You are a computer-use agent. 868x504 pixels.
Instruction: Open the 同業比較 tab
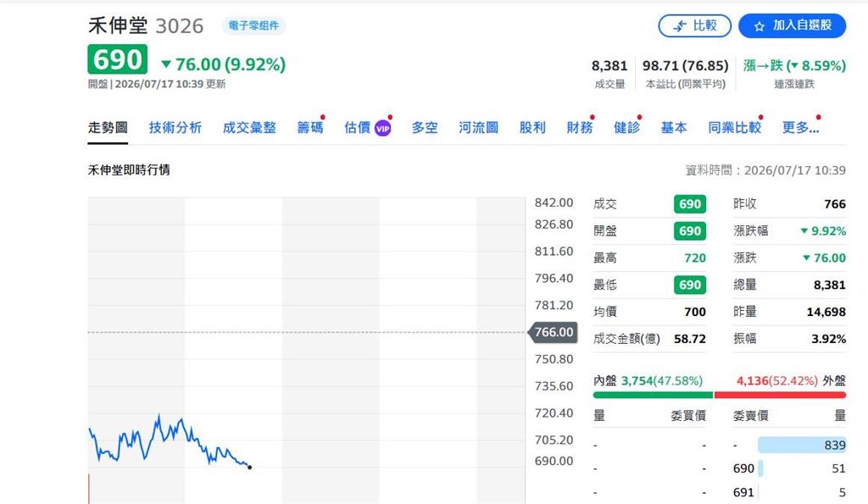(735, 127)
